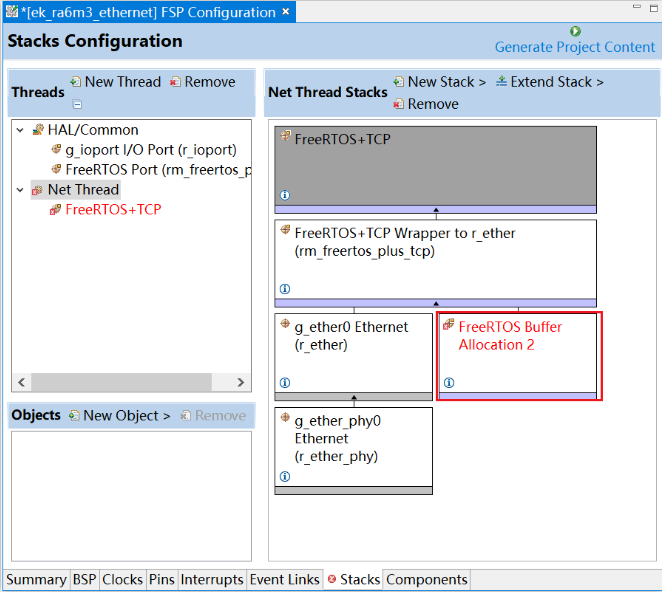Switch to the Clocks tab

pos(122,580)
